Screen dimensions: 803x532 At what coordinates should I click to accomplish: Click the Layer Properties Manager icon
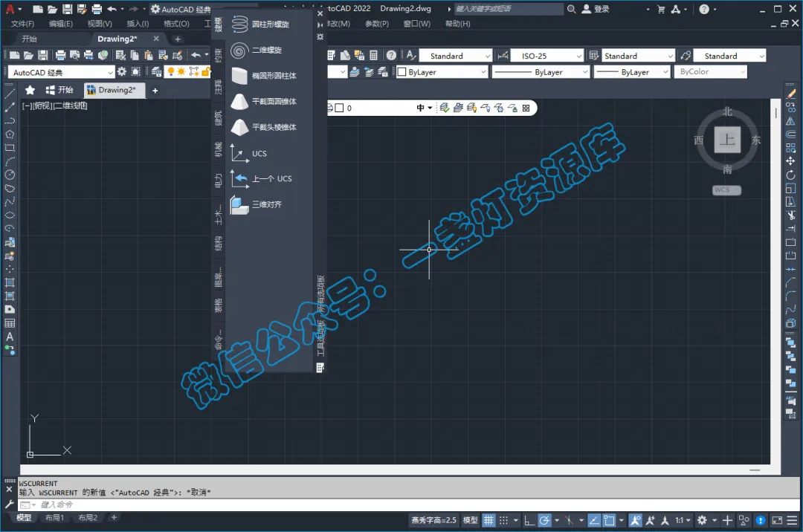[x=156, y=71]
